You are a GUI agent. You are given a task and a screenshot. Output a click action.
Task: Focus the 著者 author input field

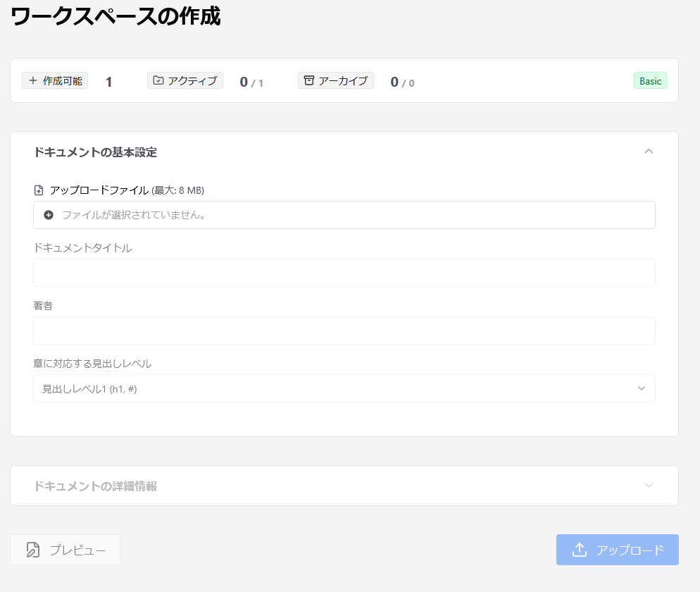pyautogui.click(x=344, y=331)
